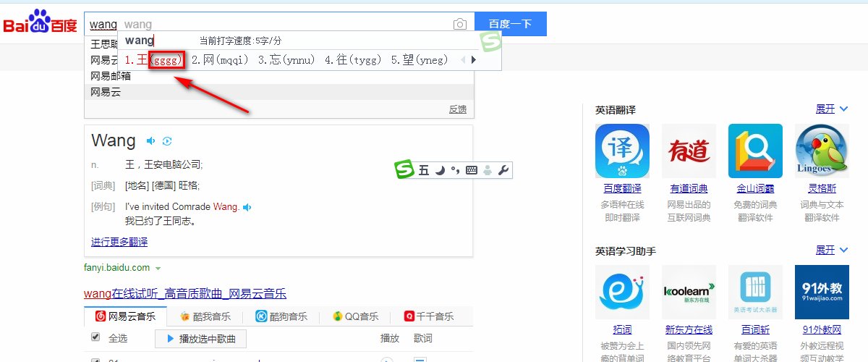
Task: Open the 百词斩 text link
Action: 755,329
